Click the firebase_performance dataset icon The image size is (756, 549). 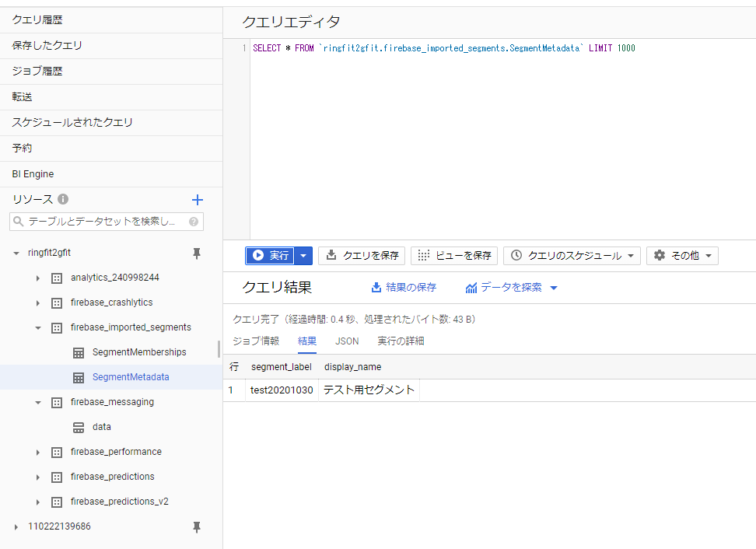click(57, 452)
